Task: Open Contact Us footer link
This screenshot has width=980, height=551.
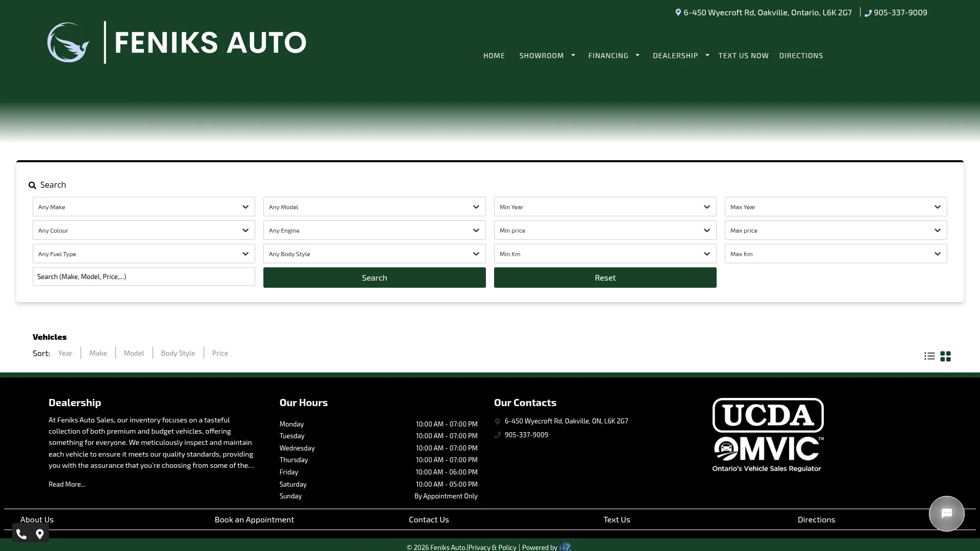Action: (429, 519)
